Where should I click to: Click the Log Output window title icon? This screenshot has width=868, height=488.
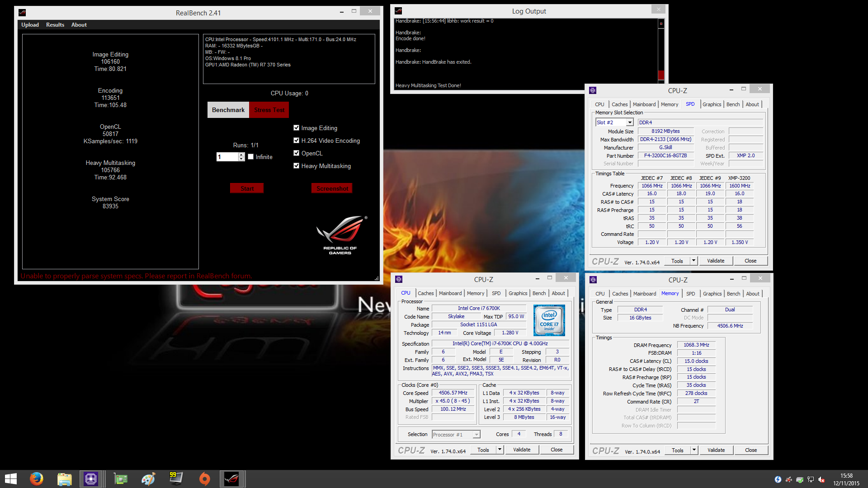pyautogui.click(x=398, y=11)
